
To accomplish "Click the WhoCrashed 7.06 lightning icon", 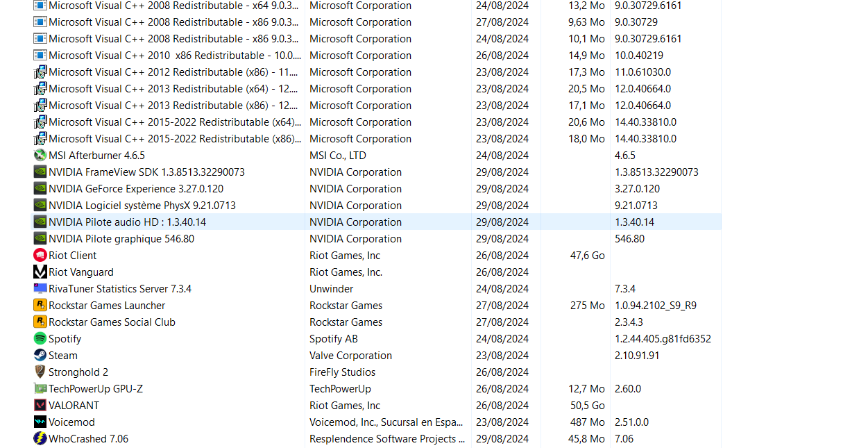I will coord(40,439).
